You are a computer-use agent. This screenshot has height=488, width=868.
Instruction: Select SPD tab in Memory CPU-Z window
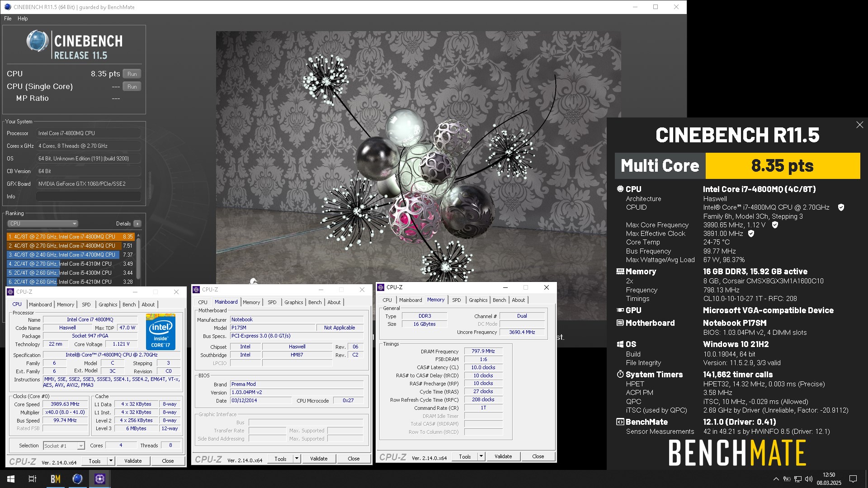click(457, 300)
